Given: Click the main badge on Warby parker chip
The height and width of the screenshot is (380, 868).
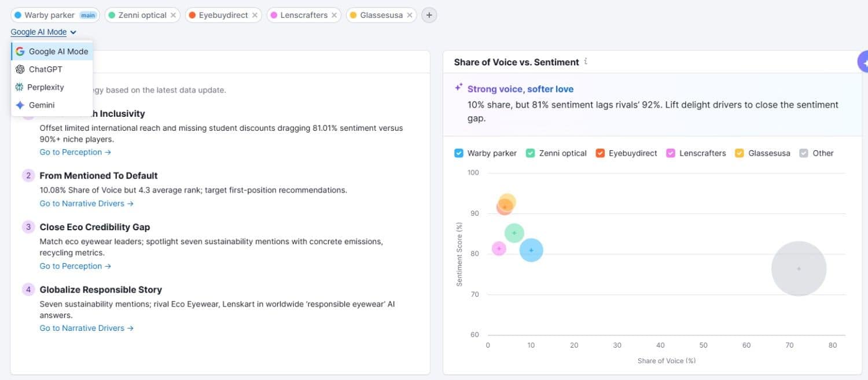Looking at the screenshot, I should click(88, 16).
